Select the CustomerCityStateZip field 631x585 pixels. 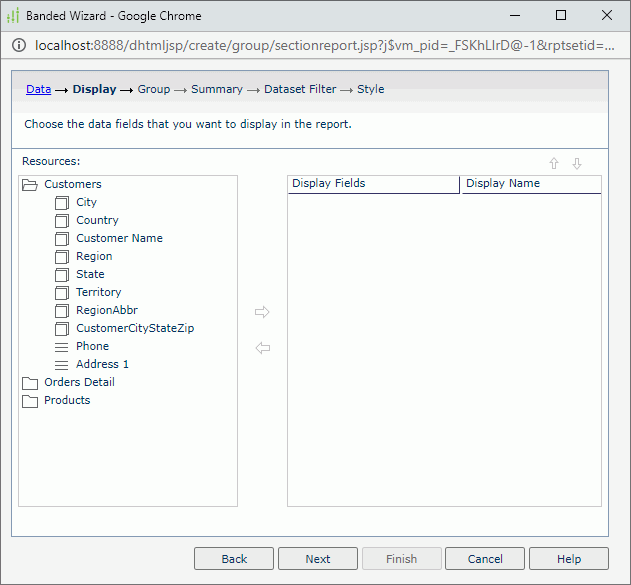point(135,328)
